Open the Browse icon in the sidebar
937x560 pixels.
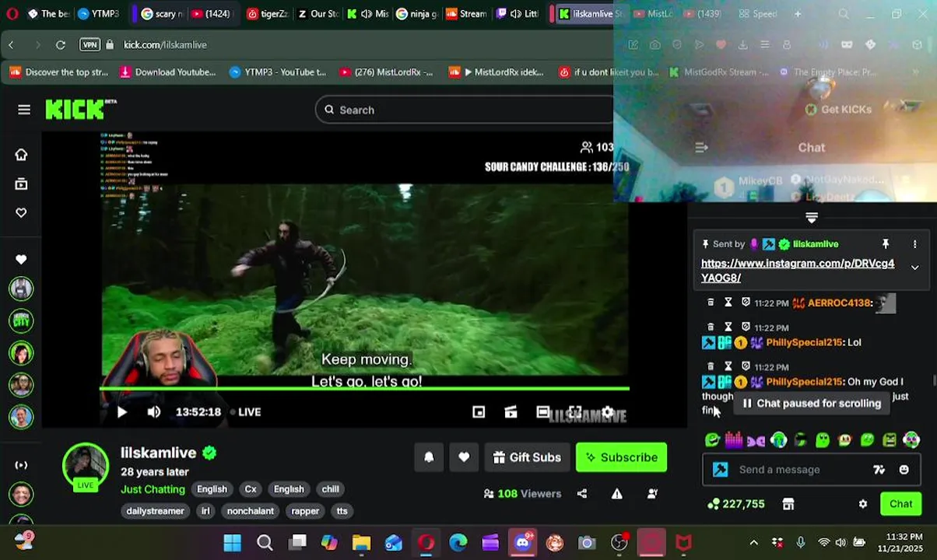(21, 184)
